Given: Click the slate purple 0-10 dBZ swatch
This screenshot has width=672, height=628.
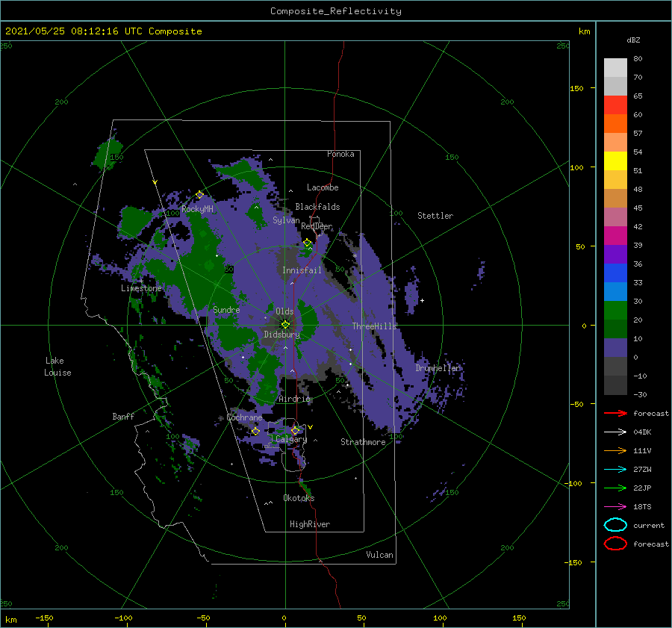Looking at the screenshot, I should (x=615, y=348).
